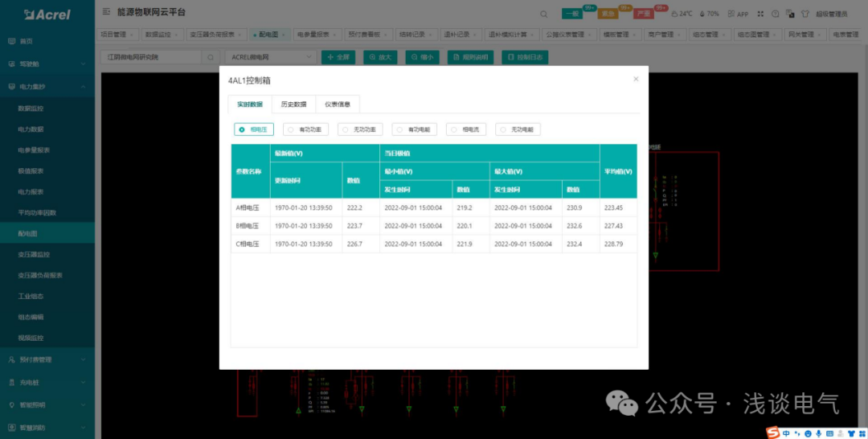Click the 全屏 button
The height and width of the screenshot is (439, 868).
[338, 57]
